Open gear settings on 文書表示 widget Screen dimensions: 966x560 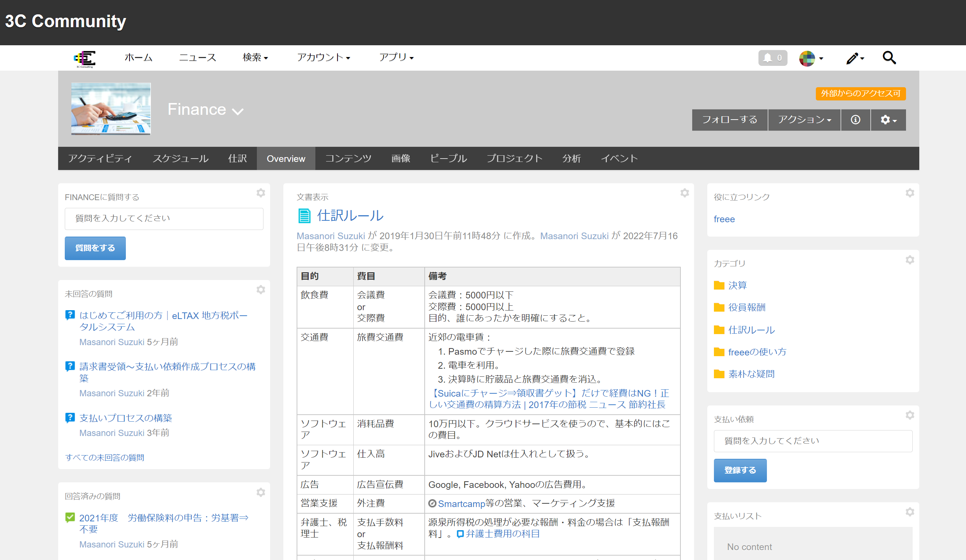click(684, 193)
